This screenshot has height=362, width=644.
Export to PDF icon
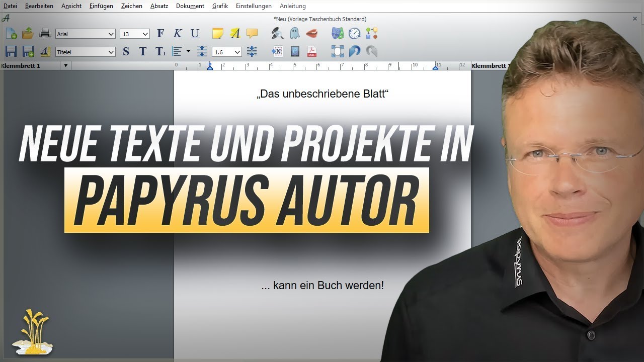312,51
